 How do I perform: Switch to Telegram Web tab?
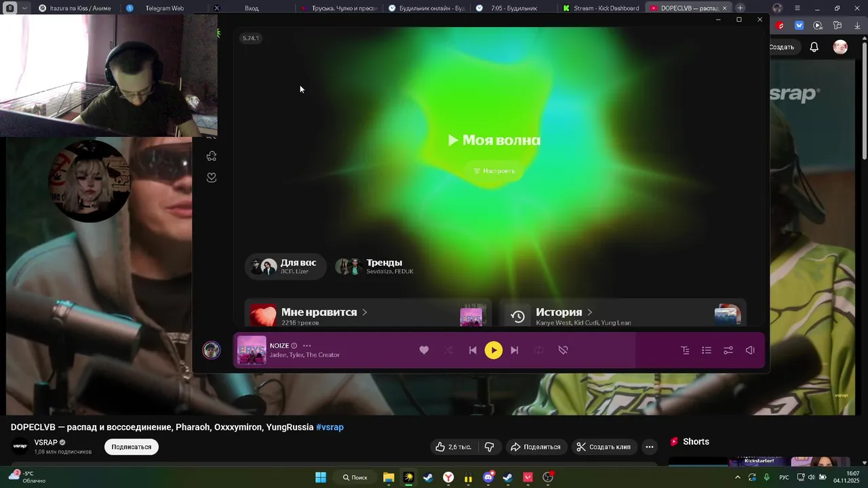(x=164, y=8)
